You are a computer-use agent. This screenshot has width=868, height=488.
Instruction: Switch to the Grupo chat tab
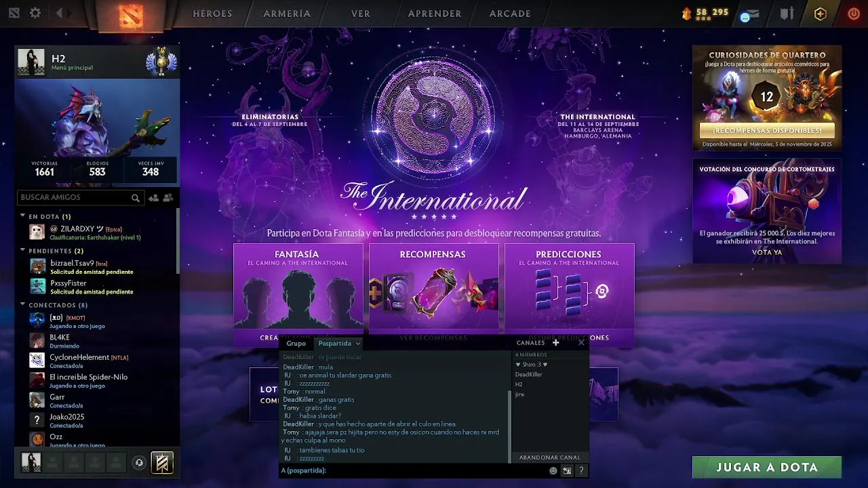coord(296,344)
